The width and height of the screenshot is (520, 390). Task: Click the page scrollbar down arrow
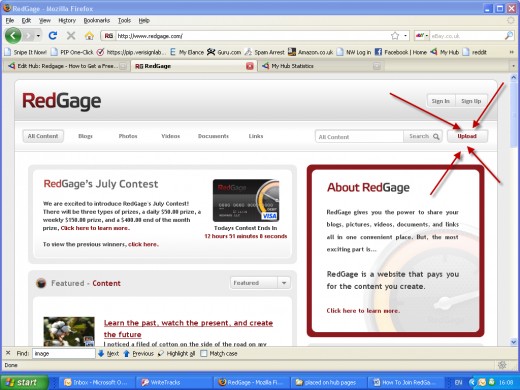[513, 341]
